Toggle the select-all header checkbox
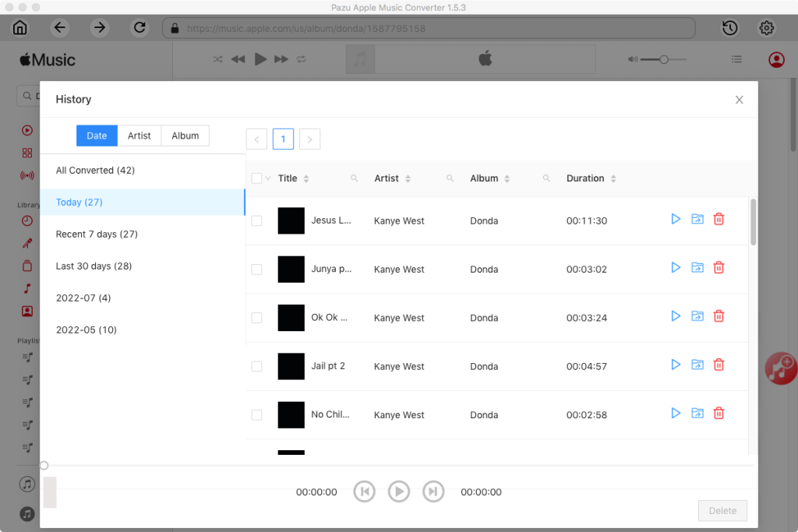Screen dimensions: 798x532 (256, 178)
